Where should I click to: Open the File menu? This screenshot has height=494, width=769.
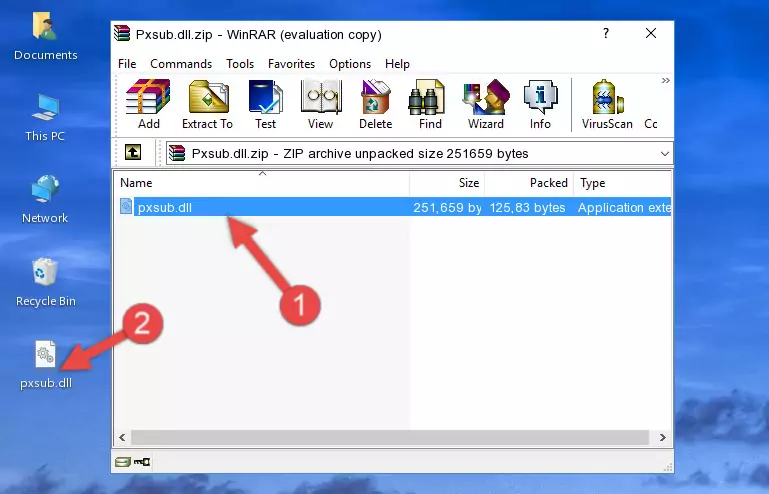[x=127, y=64]
